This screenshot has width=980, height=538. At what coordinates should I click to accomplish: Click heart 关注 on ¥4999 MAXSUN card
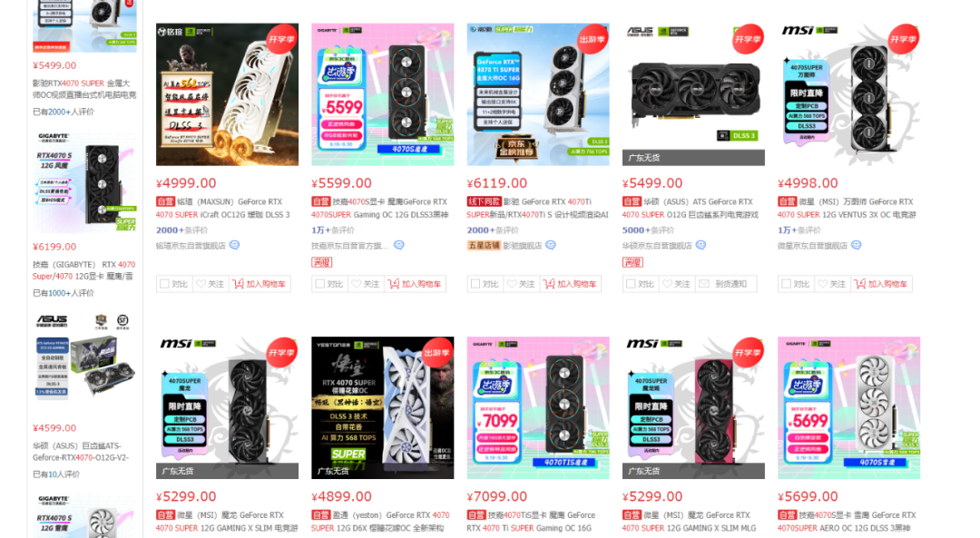click(x=211, y=284)
